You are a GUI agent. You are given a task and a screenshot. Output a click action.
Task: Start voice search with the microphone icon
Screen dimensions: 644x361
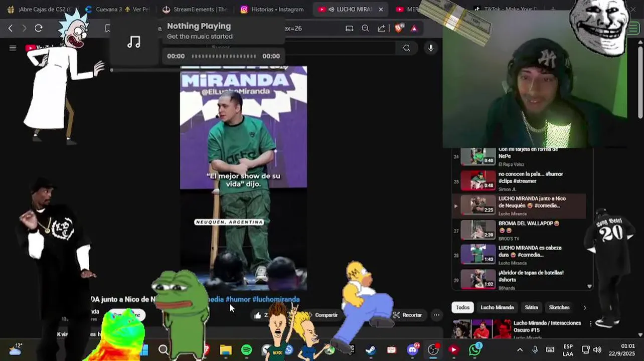pos(430,48)
